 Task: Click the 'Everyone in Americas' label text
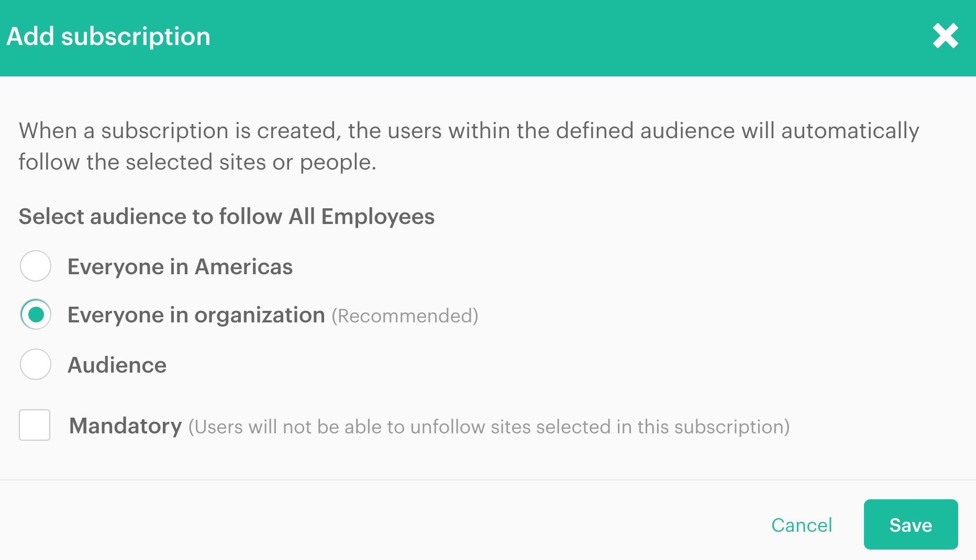tap(180, 267)
